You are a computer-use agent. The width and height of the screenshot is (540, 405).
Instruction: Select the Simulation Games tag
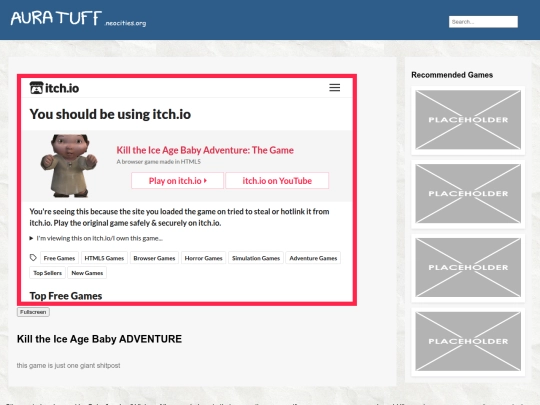click(256, 258)
